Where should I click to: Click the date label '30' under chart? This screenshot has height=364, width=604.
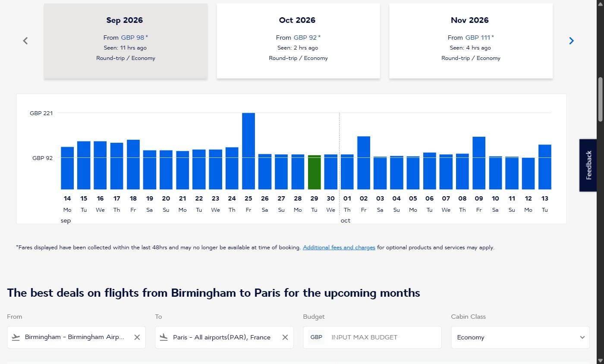(330, 198)
